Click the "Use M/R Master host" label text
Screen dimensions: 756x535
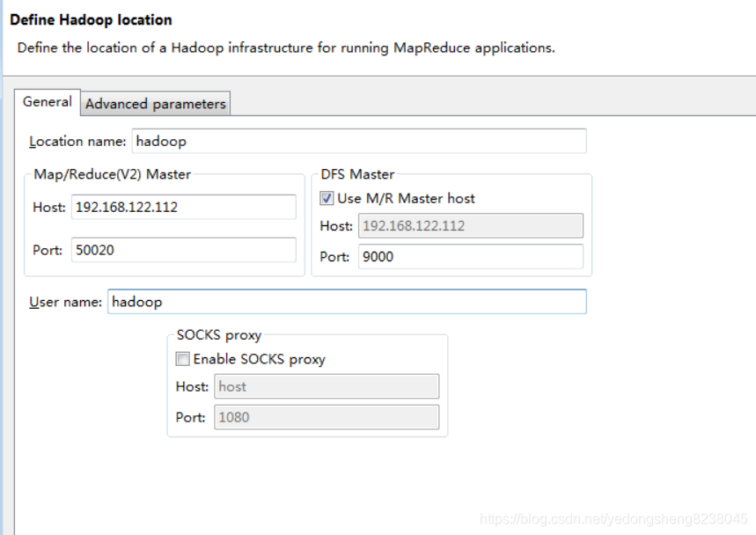pyautogui.click(x=406, y=199)
